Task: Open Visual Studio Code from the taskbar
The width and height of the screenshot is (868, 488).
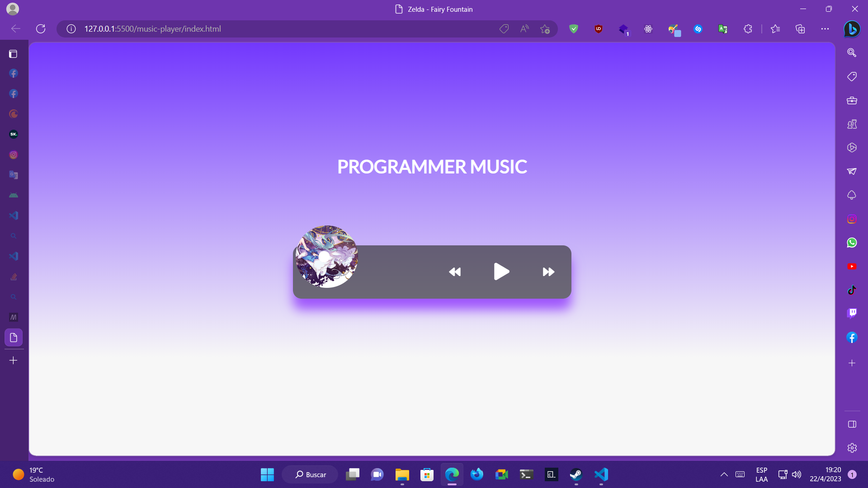Action: [x=601, y=474]
